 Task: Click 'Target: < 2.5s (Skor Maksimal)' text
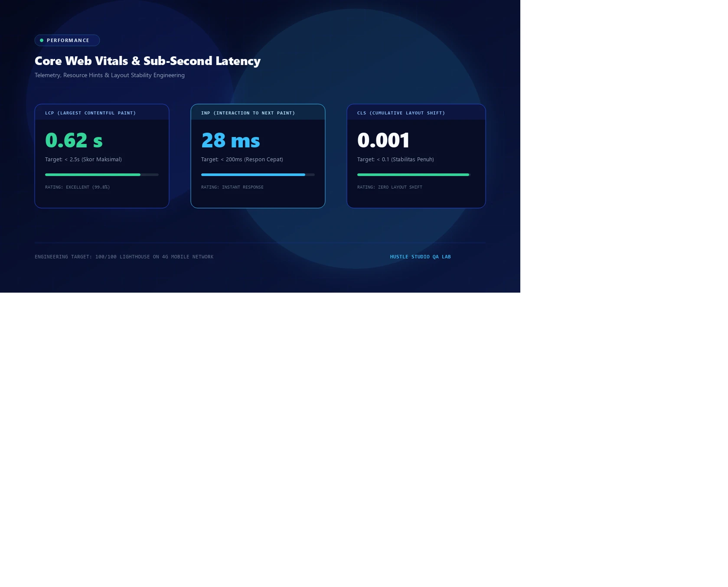pos(83,160)
